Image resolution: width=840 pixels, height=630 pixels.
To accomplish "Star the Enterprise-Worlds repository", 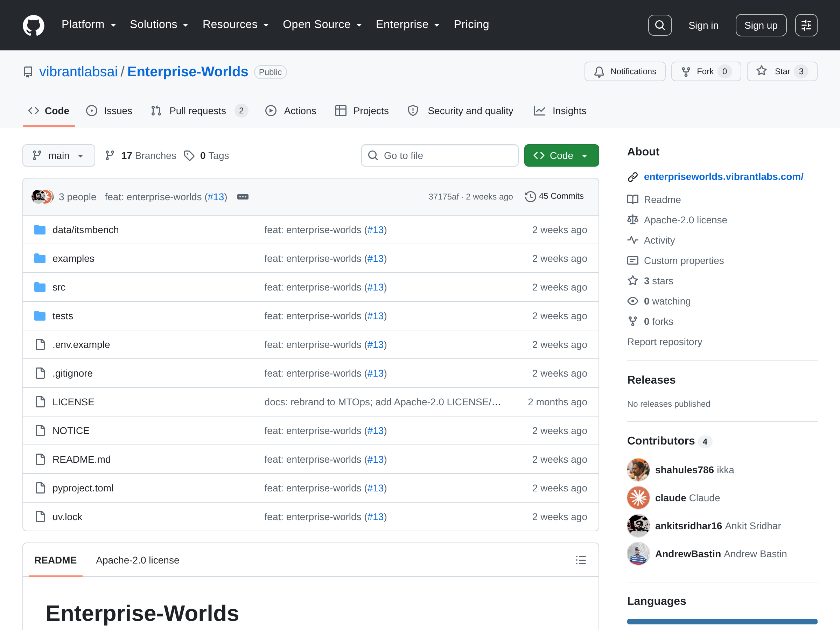I will tap(782, 71).
